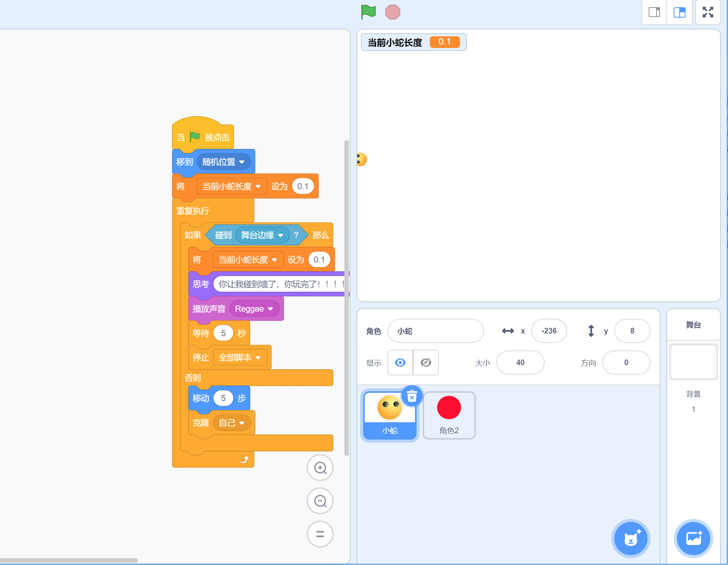The width and height of the screenshot is (728, 565).
Task: Edit the top set-variable value 0.1
Action: pos(303,187)
